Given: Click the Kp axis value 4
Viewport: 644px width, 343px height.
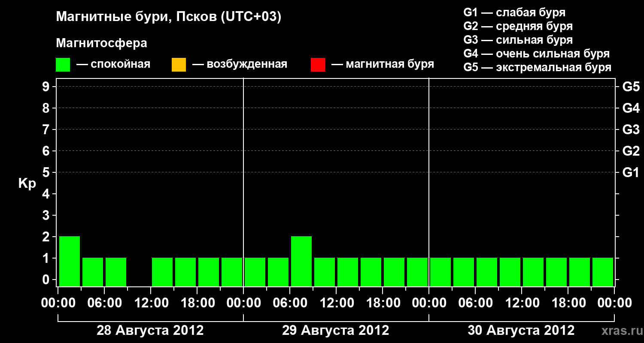Looking at the screenshot, I should 47,194.
